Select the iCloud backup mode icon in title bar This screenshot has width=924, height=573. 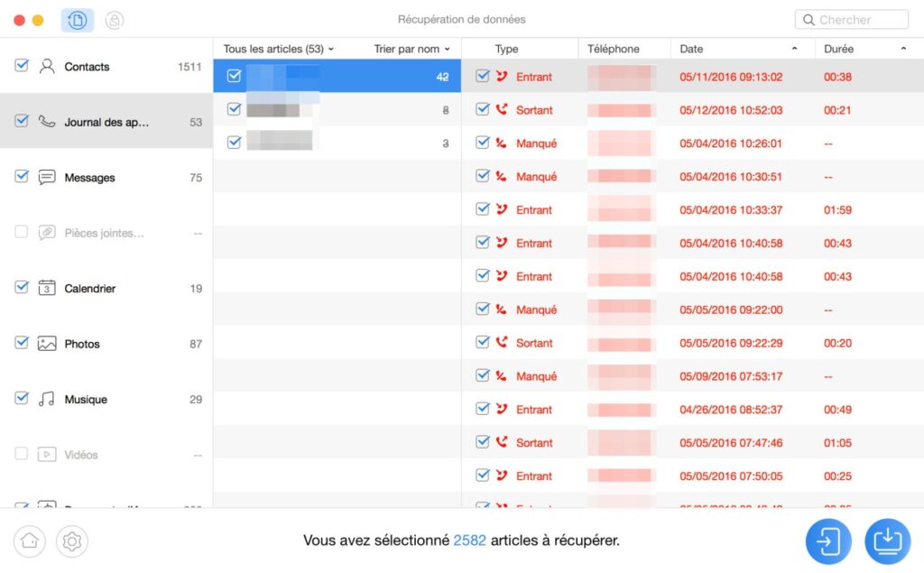115,20
